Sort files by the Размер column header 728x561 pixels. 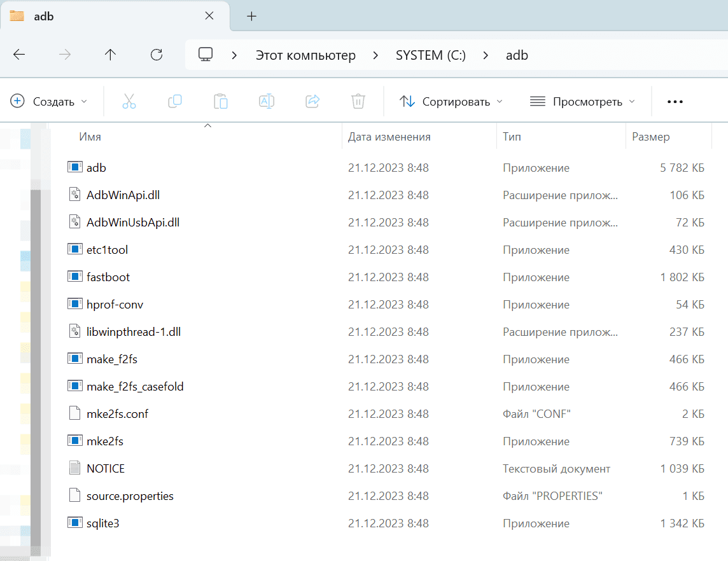650,136
